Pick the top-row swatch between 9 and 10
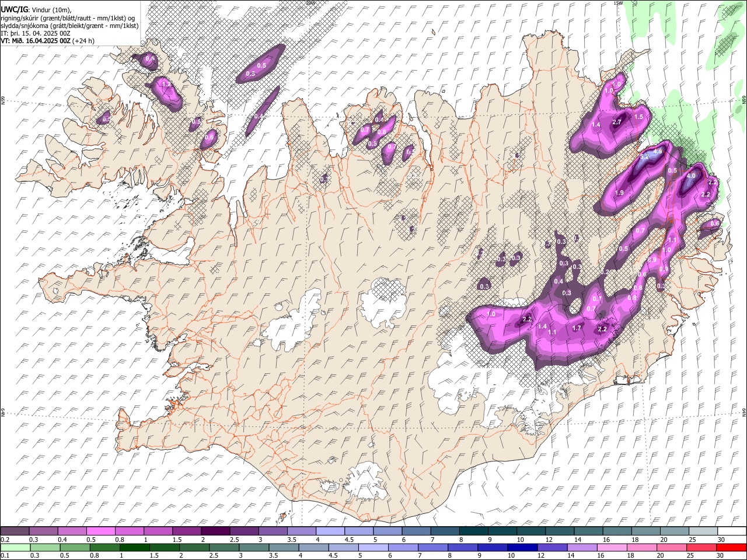This screenshot has height=560, width=747. 502,531
